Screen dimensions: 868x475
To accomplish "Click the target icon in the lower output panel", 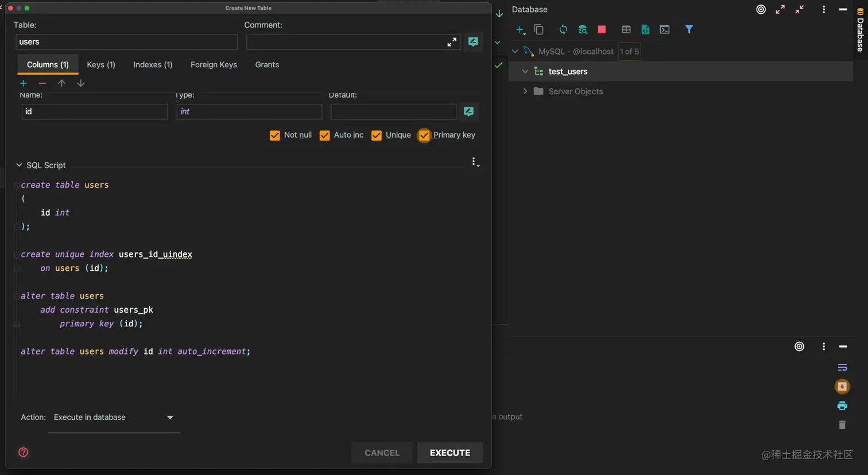I will [799, 346].
